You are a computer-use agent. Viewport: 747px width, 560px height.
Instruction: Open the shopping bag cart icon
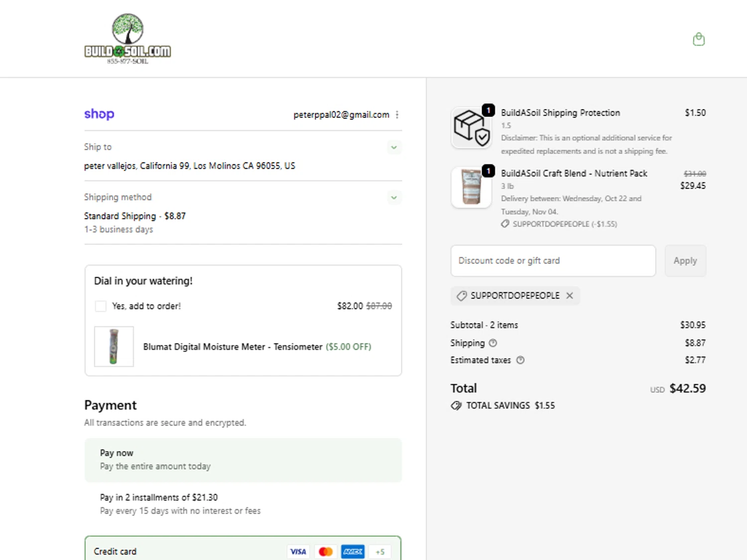coord(699,39)
